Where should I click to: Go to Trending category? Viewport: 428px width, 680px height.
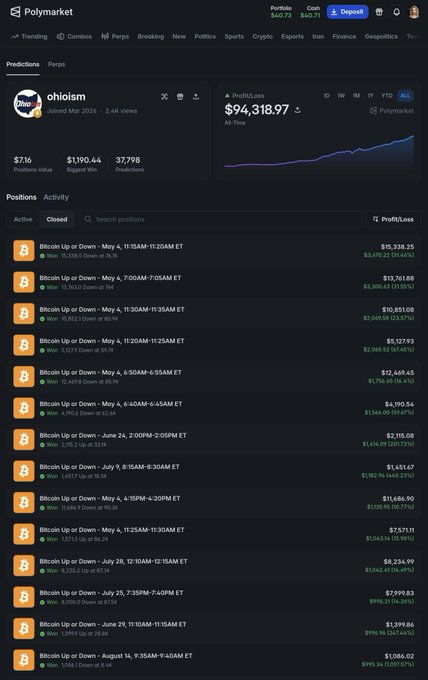click(29, 36)
